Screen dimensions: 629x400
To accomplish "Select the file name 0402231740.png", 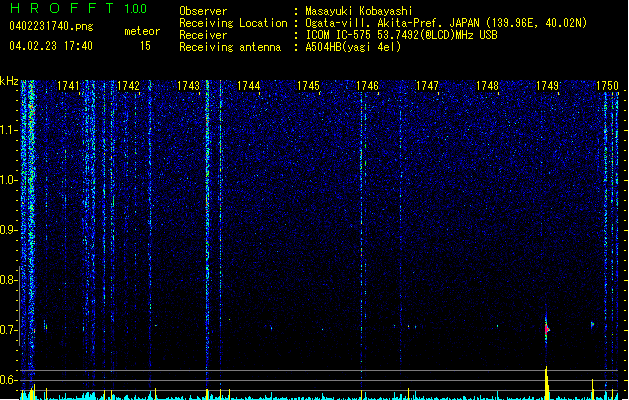I will click(51, 26).
